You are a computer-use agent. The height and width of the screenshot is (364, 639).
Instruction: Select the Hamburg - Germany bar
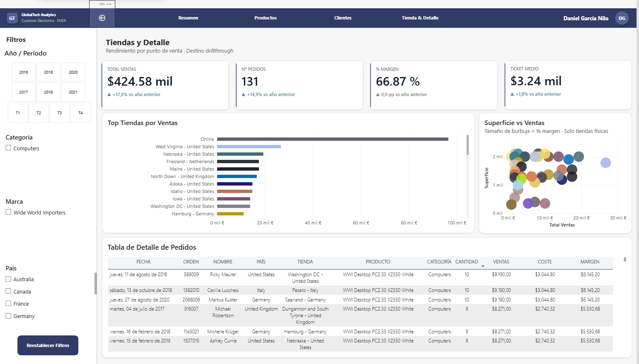(230, 214)
